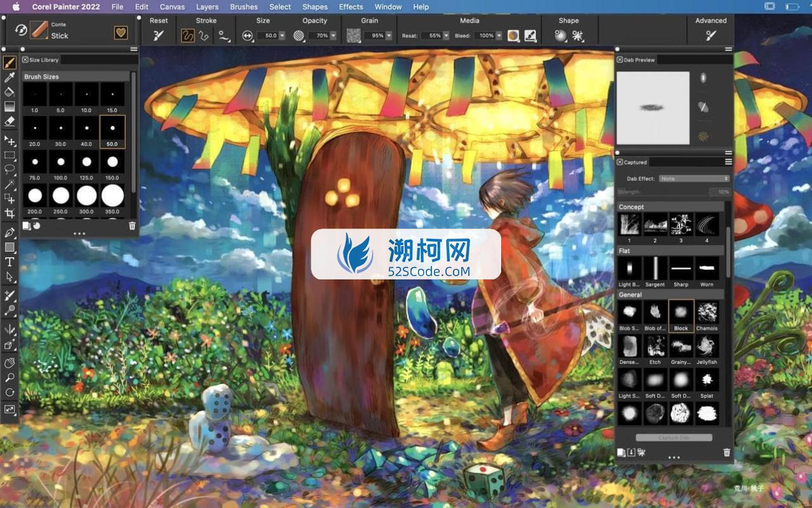Click the Reset brush tool icon
The image size is (812, 508).
tap(159, 36)
